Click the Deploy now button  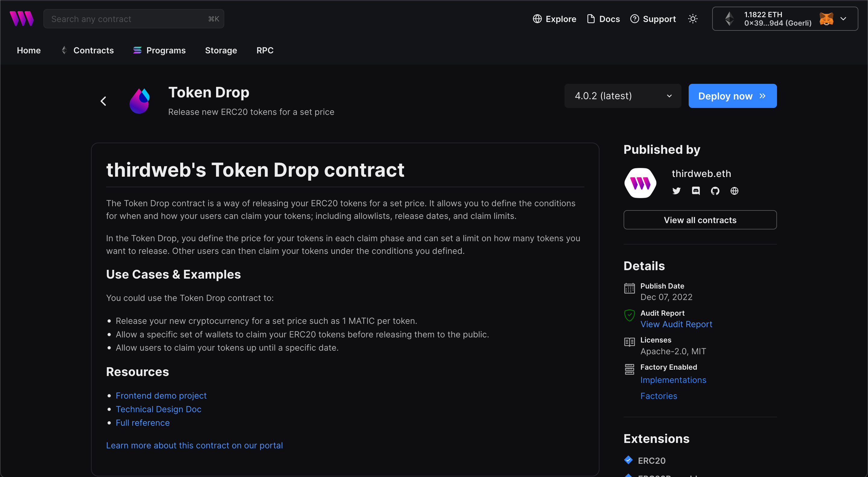pyautogui.click(x=732, y=95)
